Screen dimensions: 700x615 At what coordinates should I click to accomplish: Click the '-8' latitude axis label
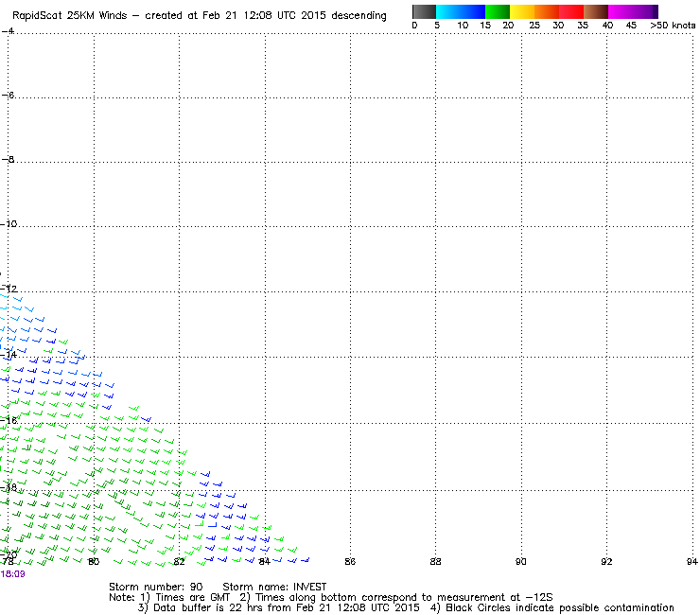[8, 160]
